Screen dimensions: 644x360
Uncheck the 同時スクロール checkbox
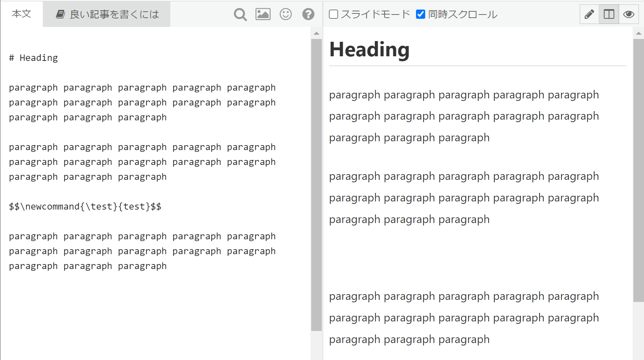pyautogui.click(x=421, y=14)
